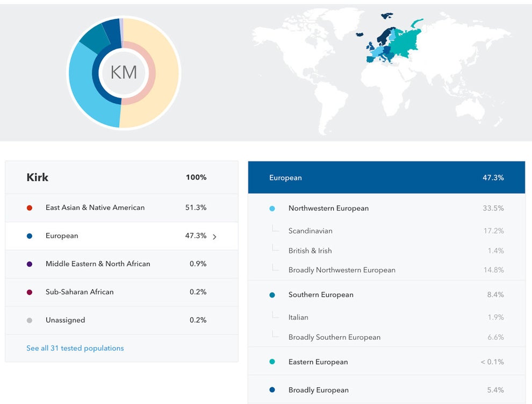This screenshot has width=532, height=404.
Task: Select the Sub-Saharan African row
Action: [121, 292]
